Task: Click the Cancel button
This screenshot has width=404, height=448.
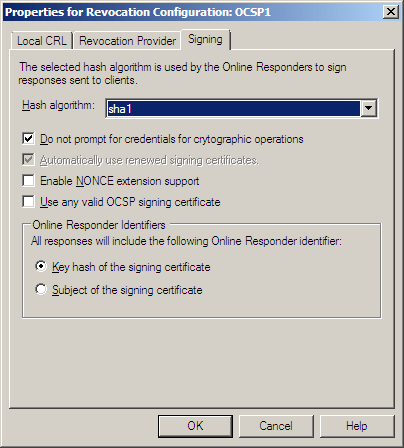Action: coord(276,426)
